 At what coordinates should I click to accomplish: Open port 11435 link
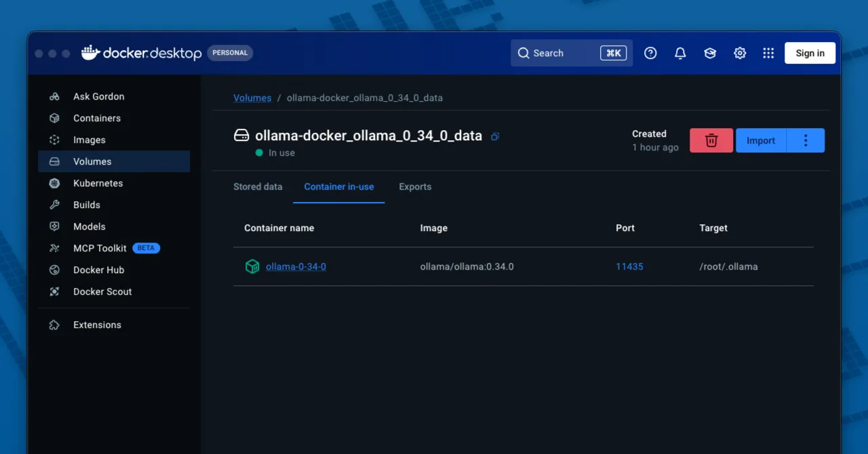pos(629,266)
